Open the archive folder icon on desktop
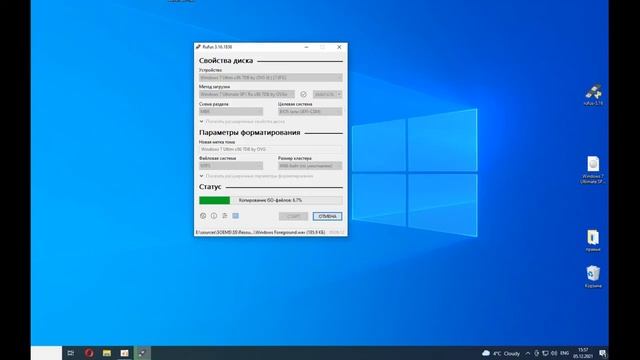Image resolution: width=640 pixels, height=360 pixels. pos(593,240)
